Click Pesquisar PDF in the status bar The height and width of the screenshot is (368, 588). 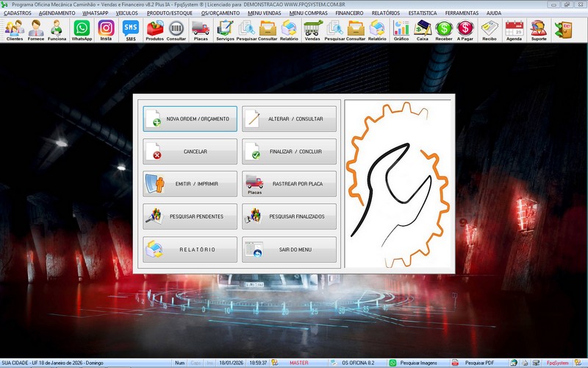pos(479,363)
